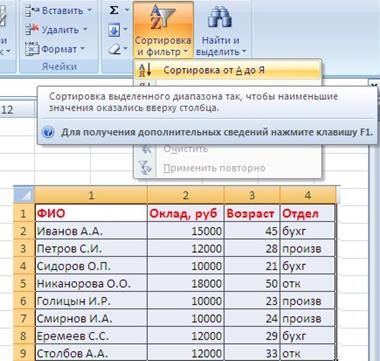Select row header 1
The image size is (380, 361).
click(24, 213)
